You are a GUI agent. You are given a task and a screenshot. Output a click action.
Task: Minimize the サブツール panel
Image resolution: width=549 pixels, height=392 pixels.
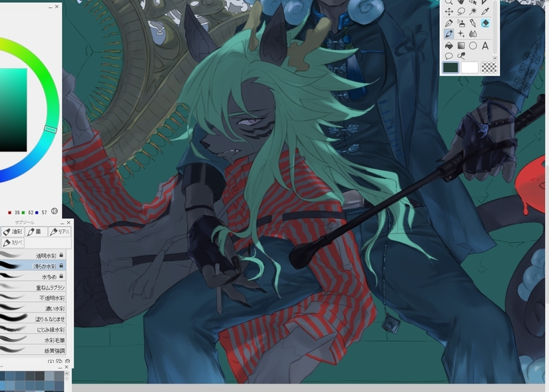click(62, 222)
